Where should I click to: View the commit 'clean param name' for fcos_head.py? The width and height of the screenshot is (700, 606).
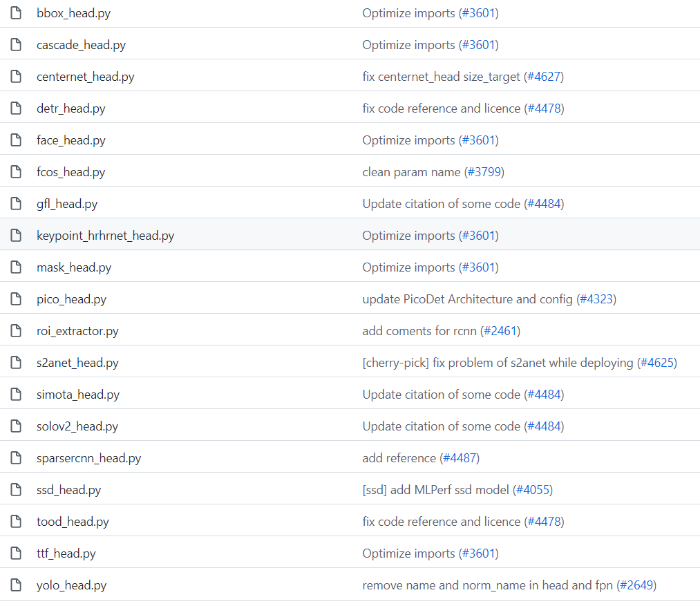tap(412, 171)
